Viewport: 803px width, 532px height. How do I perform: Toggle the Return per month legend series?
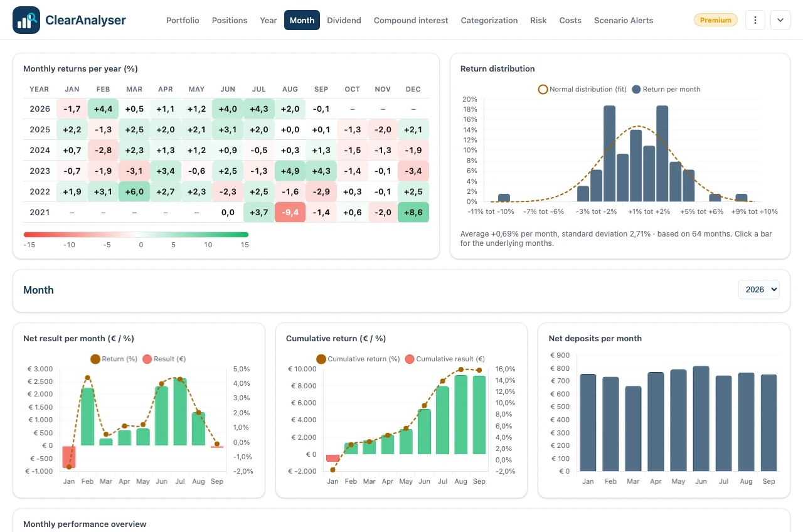tap(666, 89)
